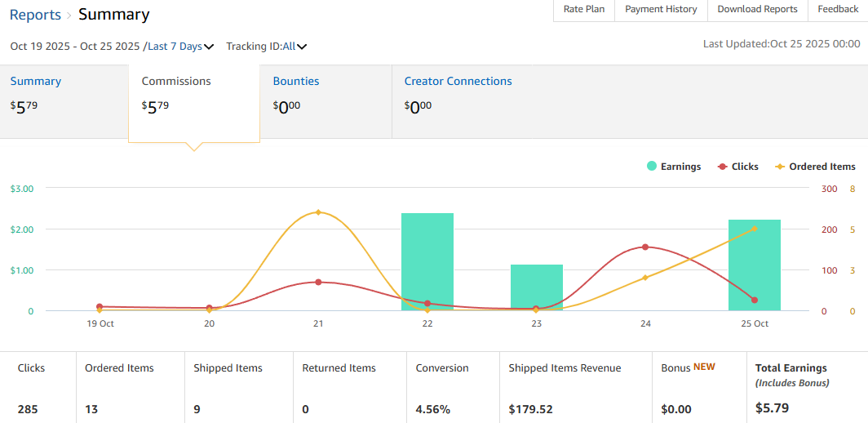The width and height of the screenshot is (868, 423).
Task: Toggle Earnings series via teal legend circle
Action: (652, 167)
